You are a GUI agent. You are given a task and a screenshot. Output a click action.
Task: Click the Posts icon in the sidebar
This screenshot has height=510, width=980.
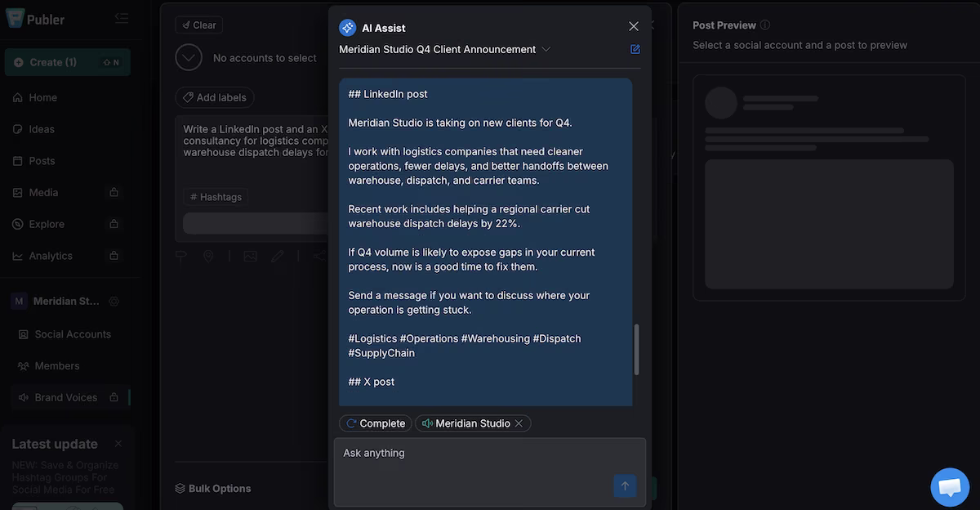(x=18, y=161)
